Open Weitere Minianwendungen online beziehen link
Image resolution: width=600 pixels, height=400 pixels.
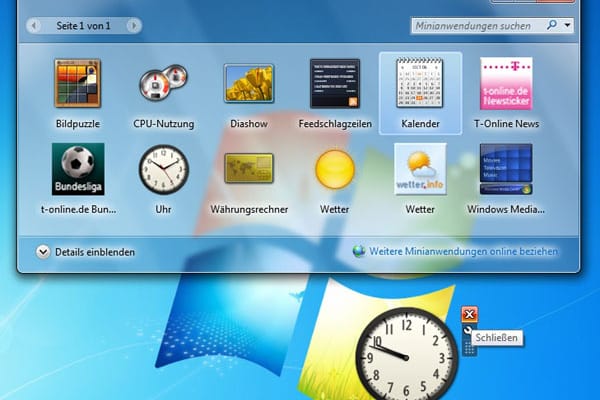point(463,251)
